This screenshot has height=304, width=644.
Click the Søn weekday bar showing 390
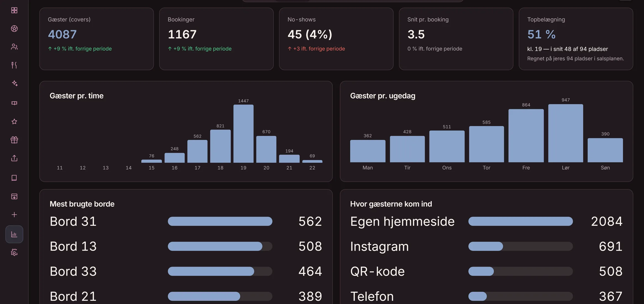[605, 150]
